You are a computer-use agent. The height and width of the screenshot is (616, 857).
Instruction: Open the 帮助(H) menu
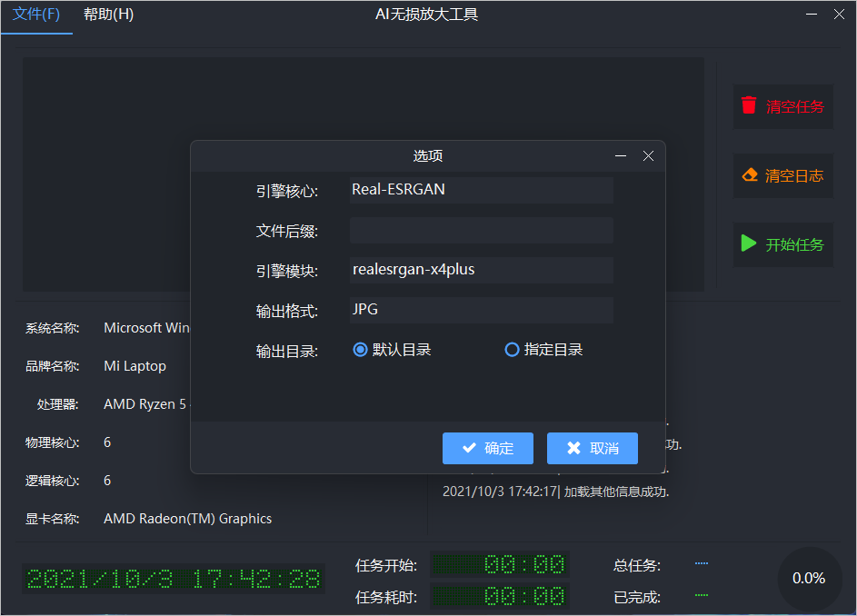point(107,15)
